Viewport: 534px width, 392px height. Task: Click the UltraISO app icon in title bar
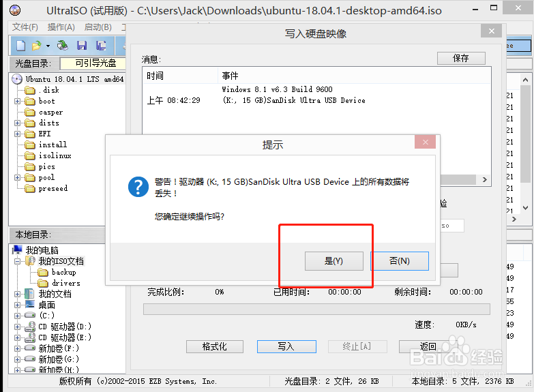(x=15, y=10)
